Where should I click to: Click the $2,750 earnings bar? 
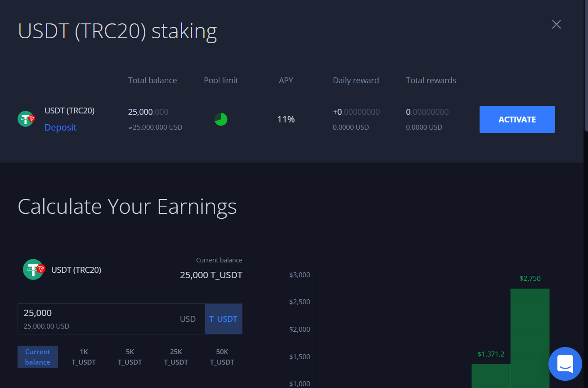click(530, 338)
